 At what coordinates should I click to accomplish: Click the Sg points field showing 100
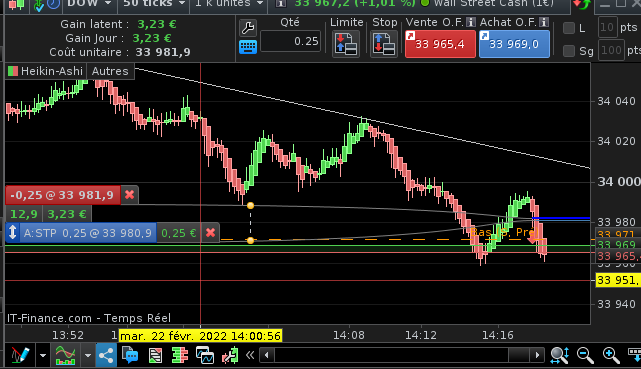[612, 51]
